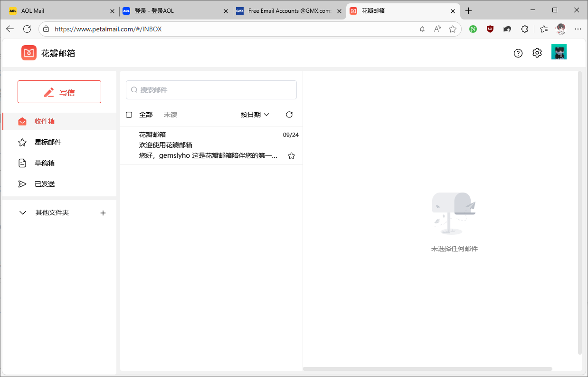The image size is (588, 377).
Task: Refresh the mail list
Action: coord(289,115)
